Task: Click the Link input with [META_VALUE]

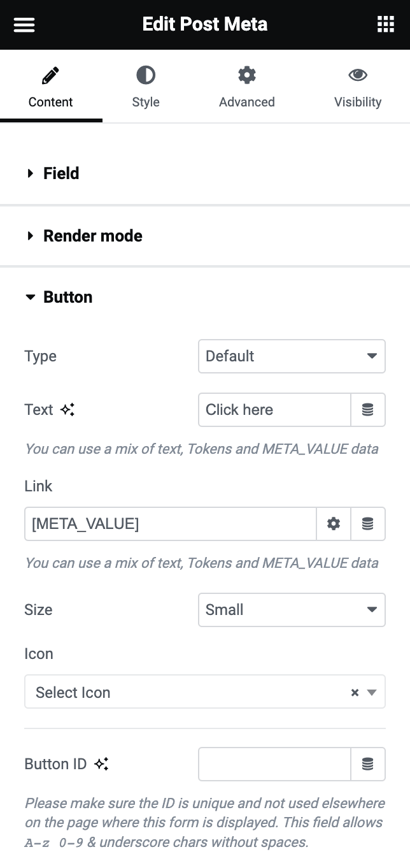Action: (171, 524)
